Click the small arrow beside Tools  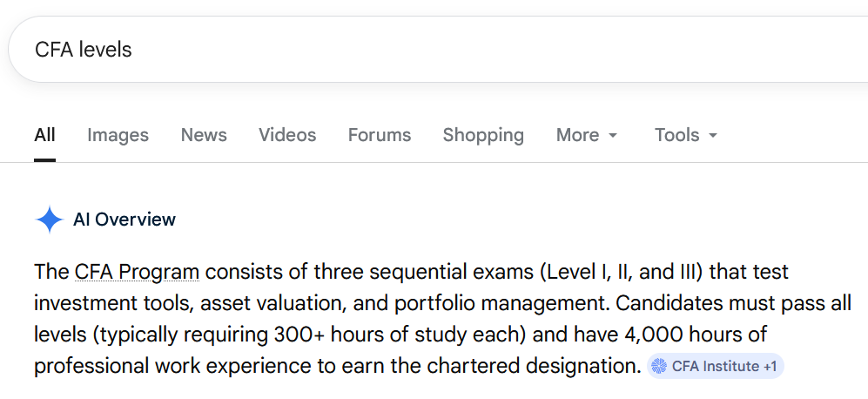pos(713,136)
